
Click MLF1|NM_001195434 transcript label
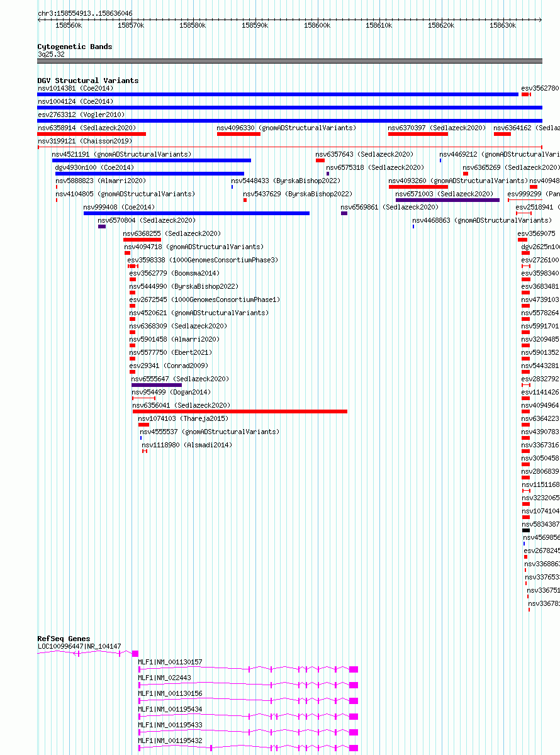171,709
